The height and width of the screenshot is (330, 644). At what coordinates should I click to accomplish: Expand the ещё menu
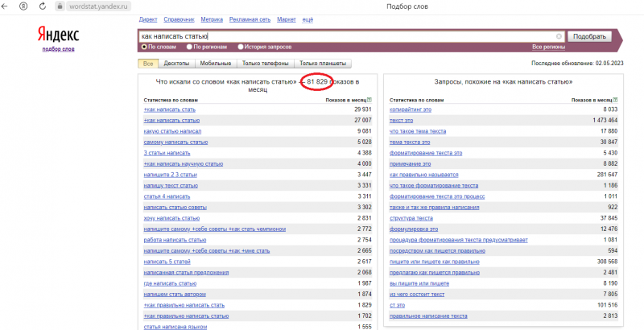(308, 19)
